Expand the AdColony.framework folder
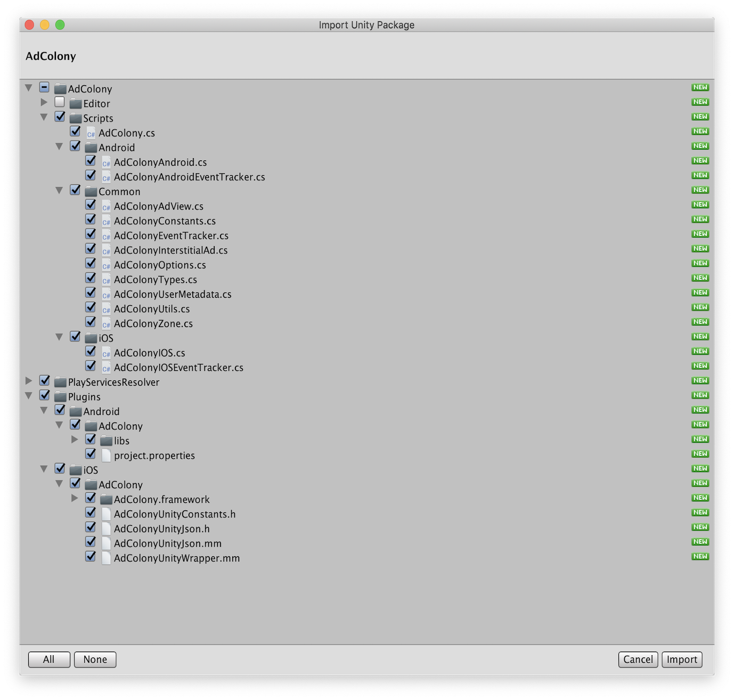 click(75, 498)
